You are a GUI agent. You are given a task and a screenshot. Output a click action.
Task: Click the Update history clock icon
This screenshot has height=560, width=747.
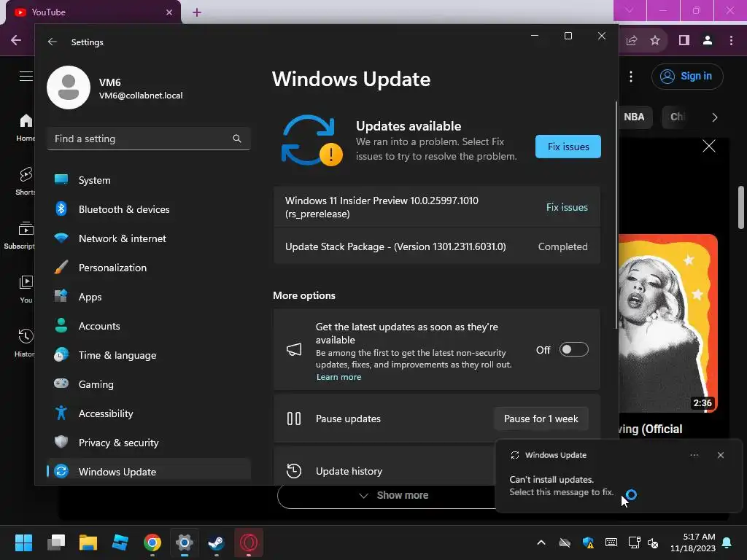pos(294,471)
